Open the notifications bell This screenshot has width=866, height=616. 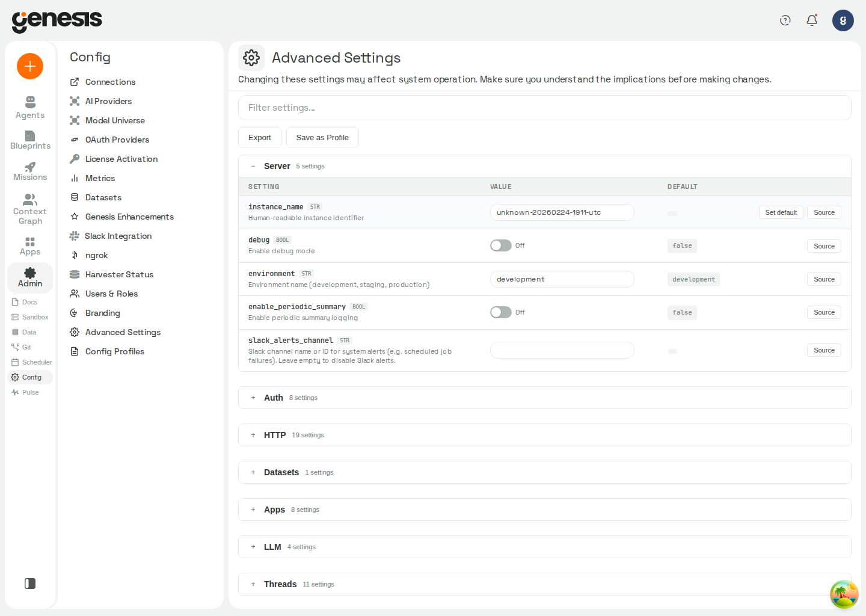tap(812, 20)
